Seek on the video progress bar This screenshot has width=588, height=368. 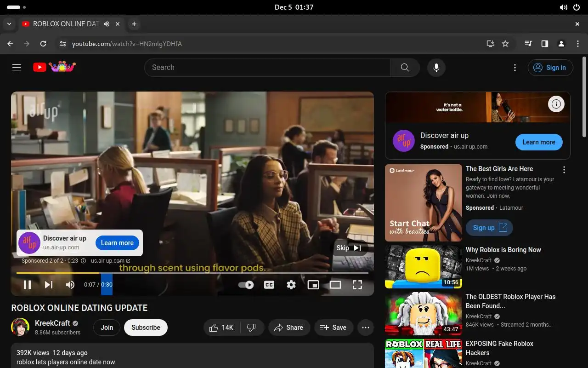pyautogui.click(x=192, y=273)
